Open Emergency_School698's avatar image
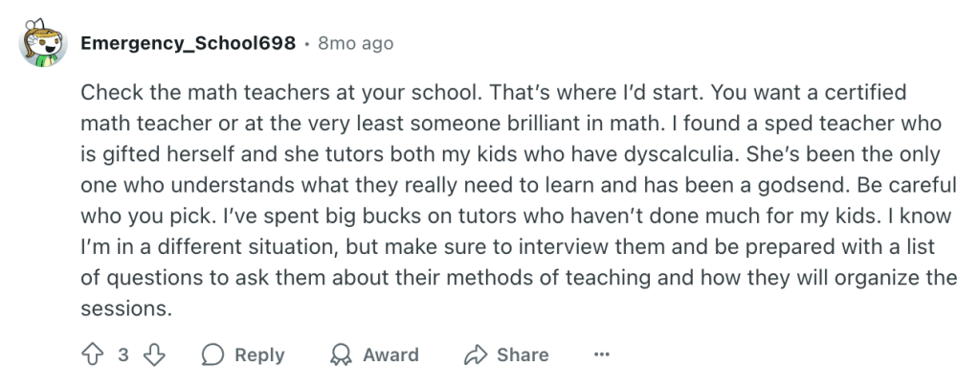Screen dimensions: 980x389 pyautogui.click(x=41, y=43)
